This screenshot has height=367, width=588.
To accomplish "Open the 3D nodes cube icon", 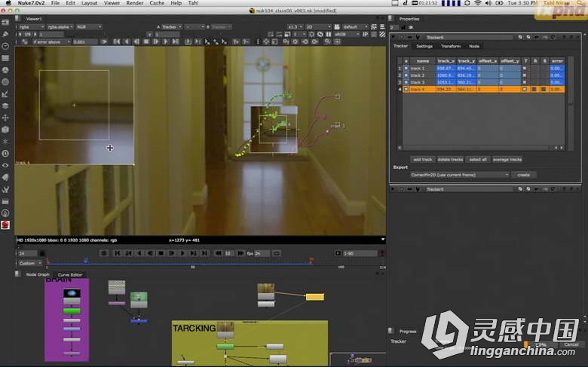I will 5,130.
